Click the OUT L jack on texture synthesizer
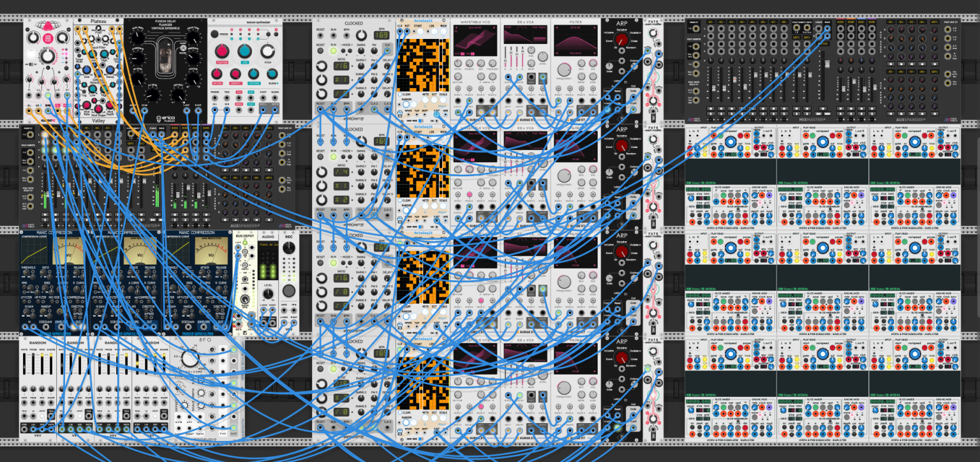The height and width of the screenshot is (462, 980). click(x=263, y=110)
